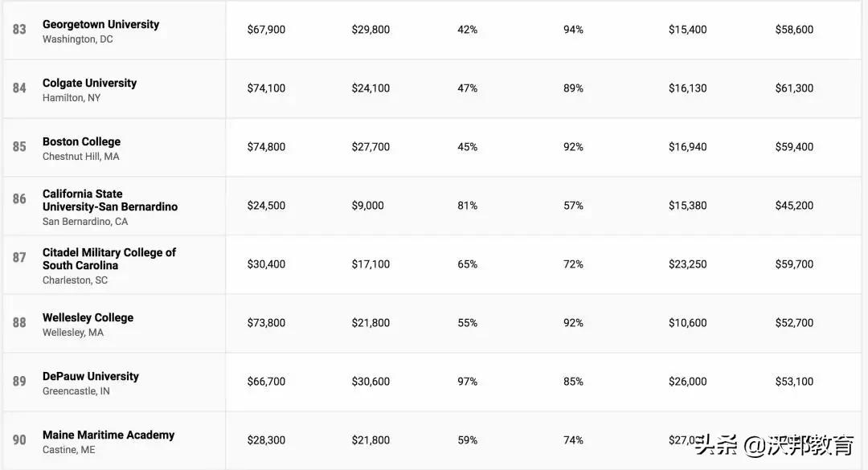Click the Wellesley College link
Viewport: 868px width, 470px height.
click(x=88, y=317)
